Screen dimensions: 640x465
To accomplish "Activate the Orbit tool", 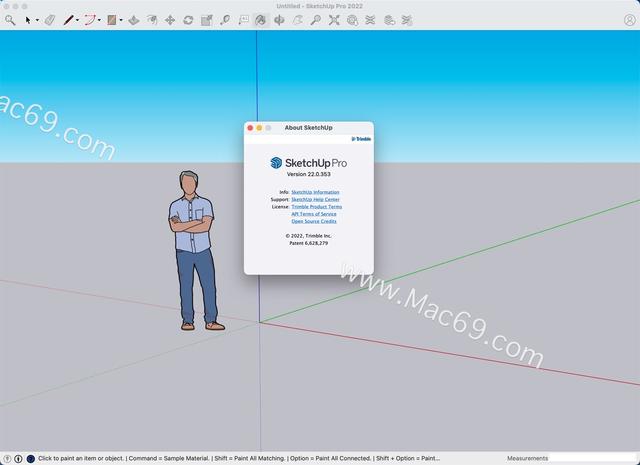I will pyautogui.click(x=279, y=20).
